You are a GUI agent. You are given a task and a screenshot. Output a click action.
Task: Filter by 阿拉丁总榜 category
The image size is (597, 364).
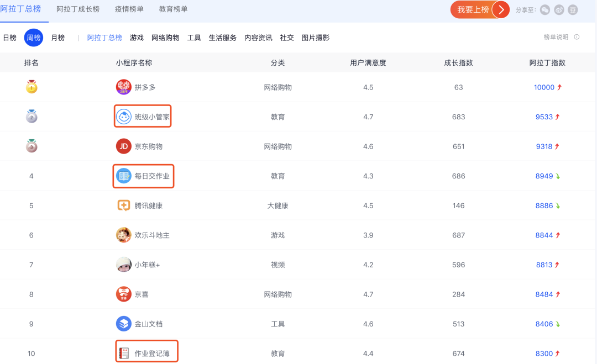(x=104, y=38)
